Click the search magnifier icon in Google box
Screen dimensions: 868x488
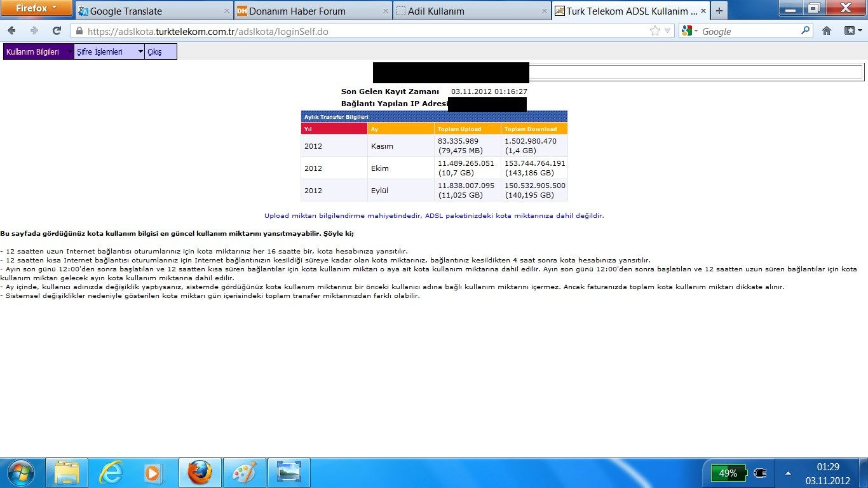pos(806,30)
